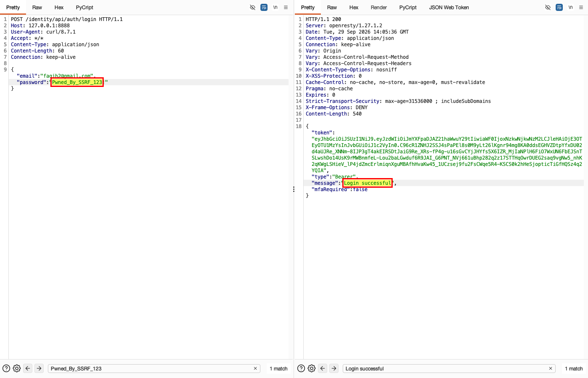The width and height of the screenshot is (588, 378).
Task: Toggle word wrap icon in request panel
Action: pyautogui.click(x=264, y=7)
